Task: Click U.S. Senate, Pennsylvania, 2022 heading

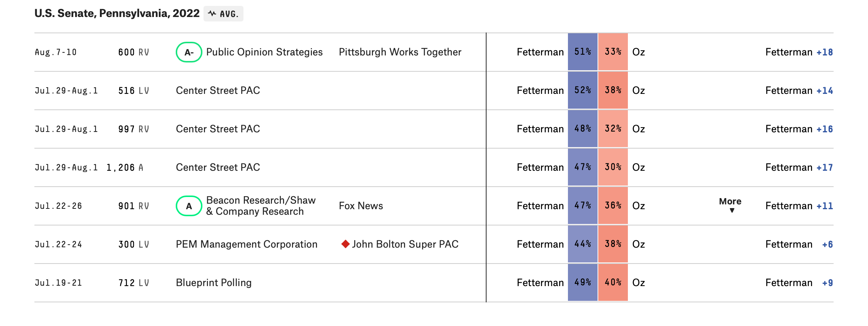Action: pyautogui.click(x=117, y=13)
